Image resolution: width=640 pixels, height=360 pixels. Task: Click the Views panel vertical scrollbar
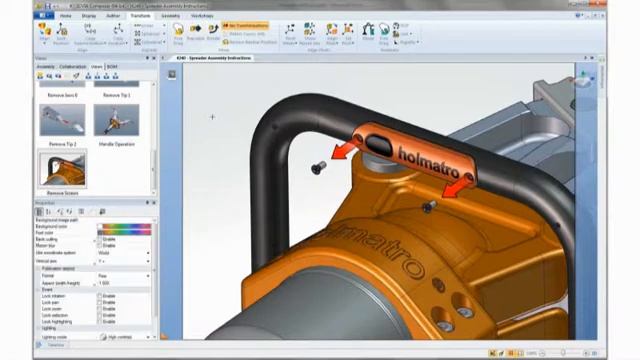pos(154,138)
